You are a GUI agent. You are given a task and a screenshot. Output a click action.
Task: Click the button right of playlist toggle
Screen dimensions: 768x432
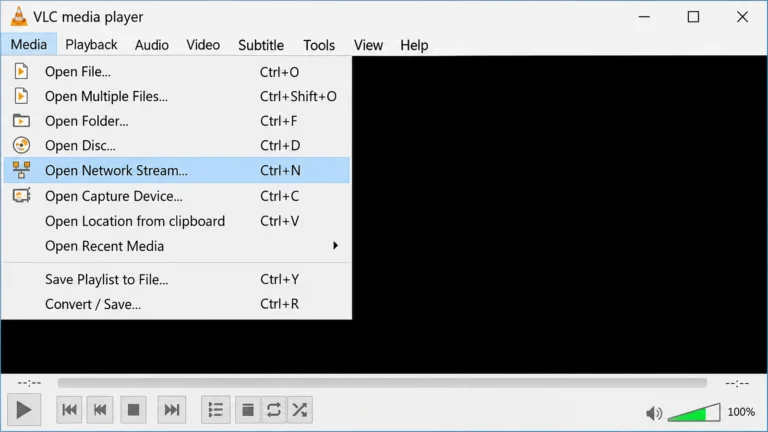248,410
